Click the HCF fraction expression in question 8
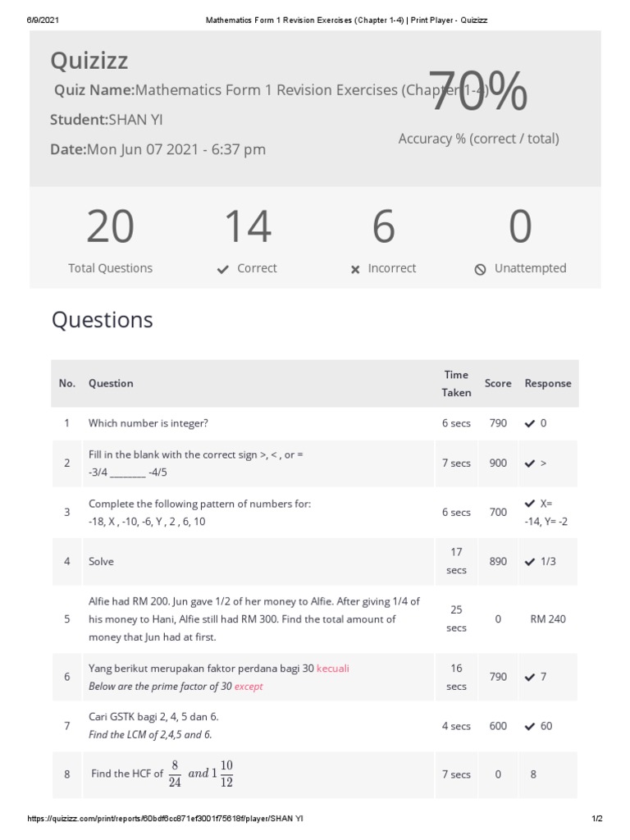The image size is (630, 840). click(202, 774)
